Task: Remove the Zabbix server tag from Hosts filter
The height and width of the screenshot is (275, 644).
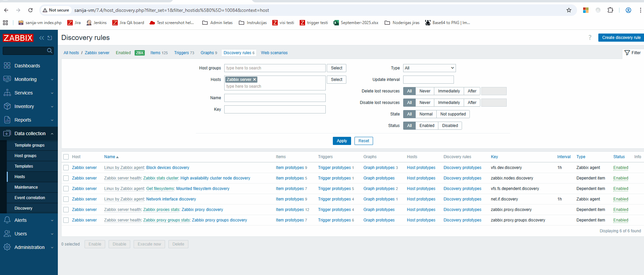Action: [x=255, y=80]
